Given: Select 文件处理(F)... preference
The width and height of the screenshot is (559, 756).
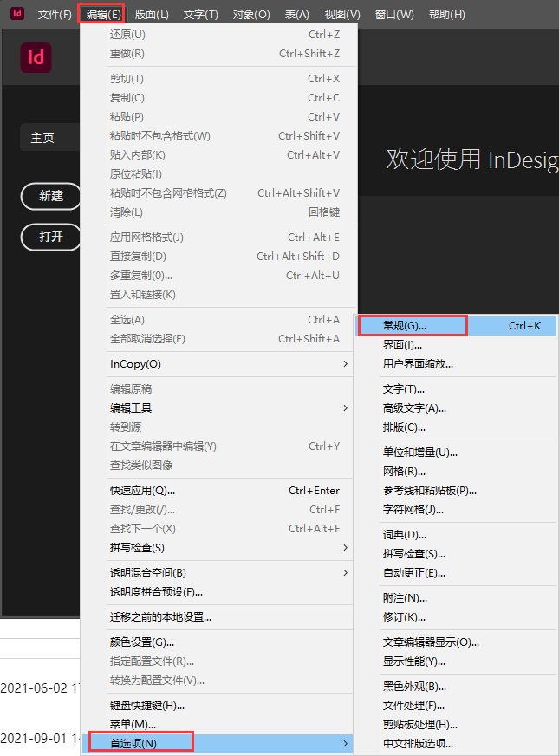Looking at the screenshot, I should (456, 706).
